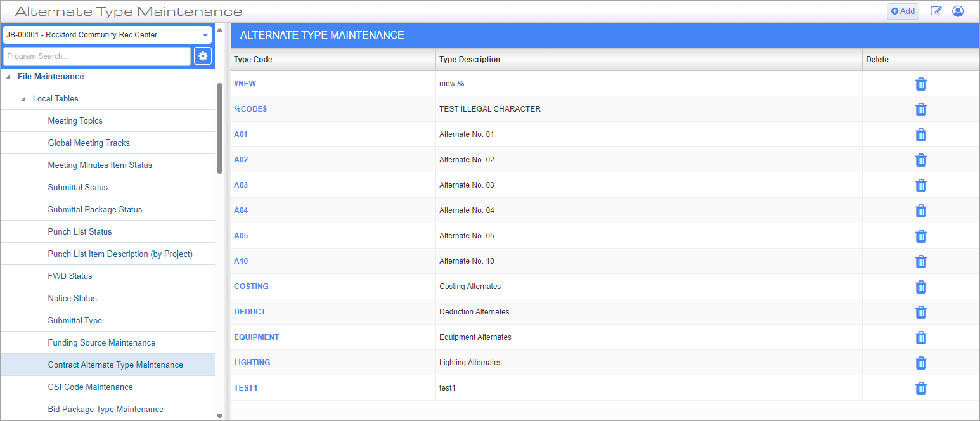Delete the A10 alternate type
Viewport: 980px width, 421px height.
coord(921,261)
